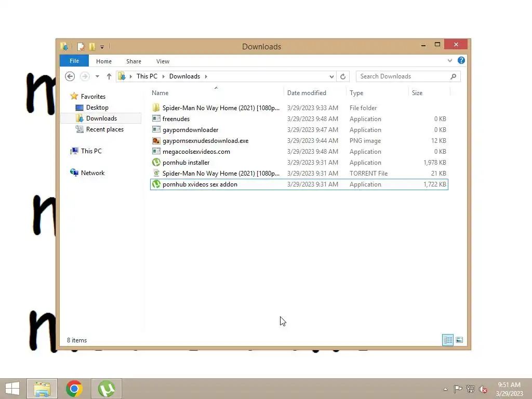Click the Back navigation arrow
This screenshot has height=399, width=532.
pos(70,76)
